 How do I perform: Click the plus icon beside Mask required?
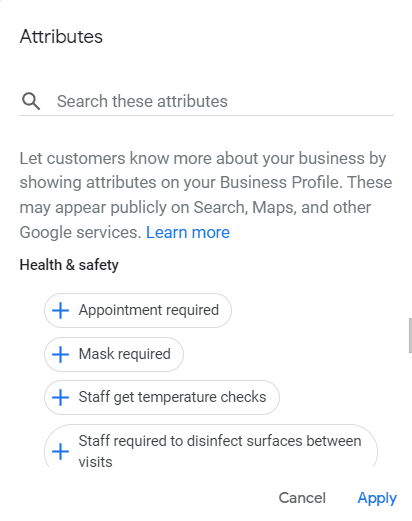pos(60,354)
